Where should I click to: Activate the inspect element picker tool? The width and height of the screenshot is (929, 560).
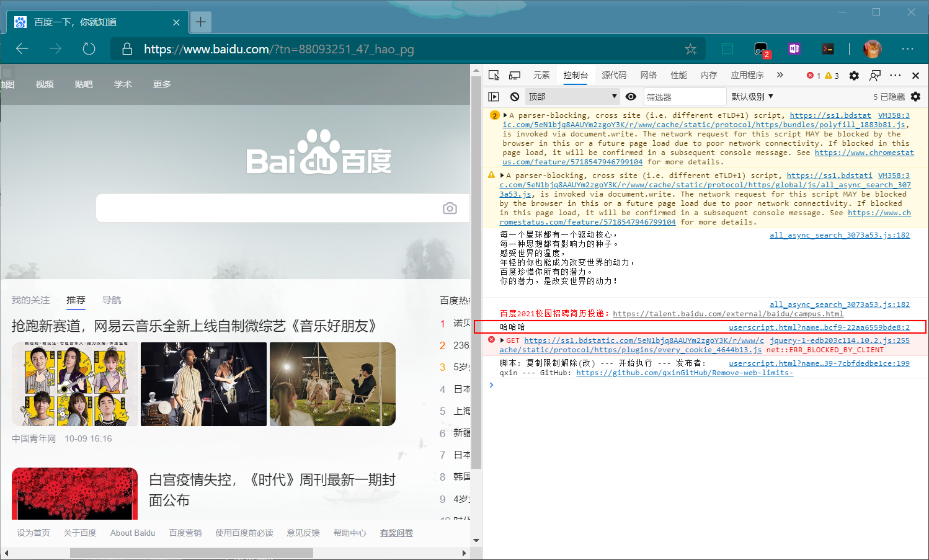point(494,75)
